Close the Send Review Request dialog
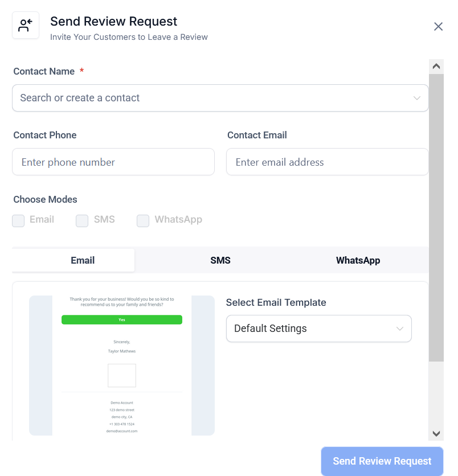This screenshot has height=476, width=458. tap(438, 27)
